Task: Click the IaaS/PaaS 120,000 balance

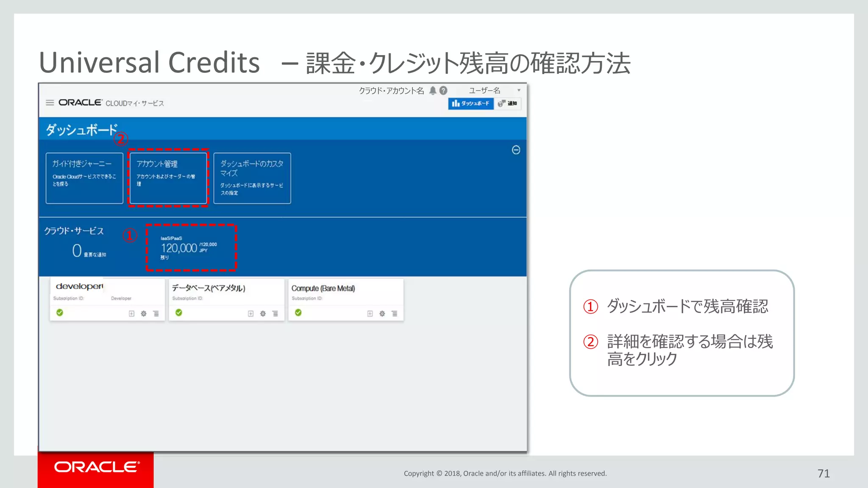Action: click(x=189, y=248)
